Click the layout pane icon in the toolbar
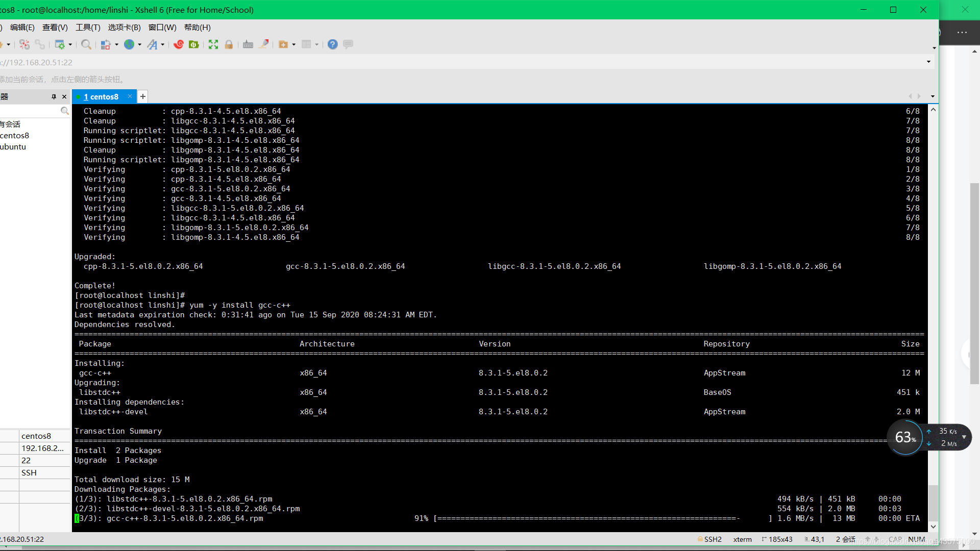Viewport: 980px width, 551px height. 306,44
